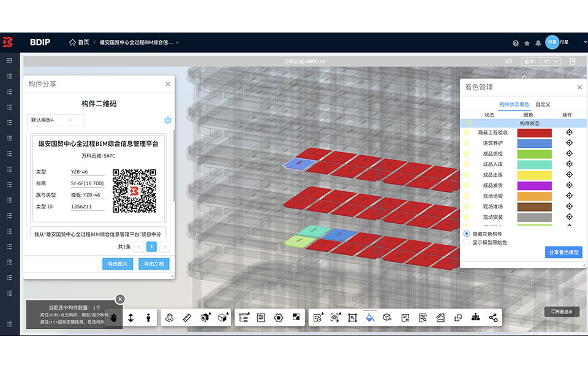The image size is (588, 368).
Task: Click the QR code image
Action: pyautogui.click(x=134, y=191)
